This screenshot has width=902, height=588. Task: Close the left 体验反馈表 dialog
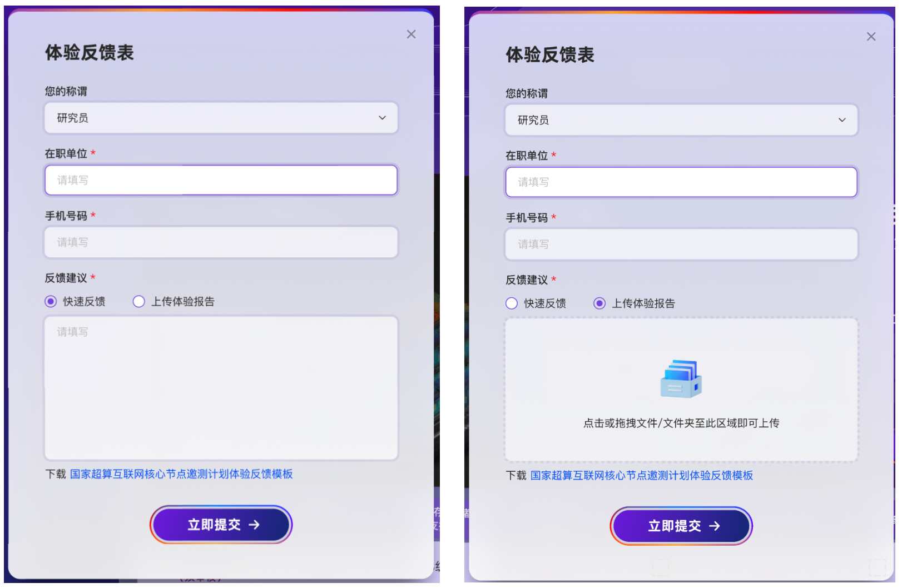click(411, 34)
